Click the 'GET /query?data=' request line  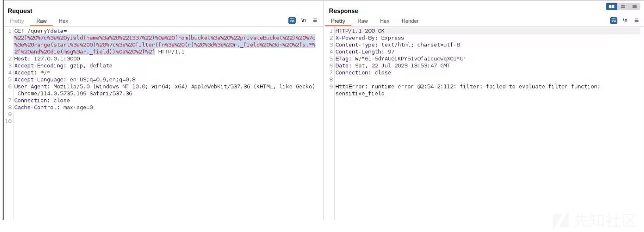click(40, 31)
